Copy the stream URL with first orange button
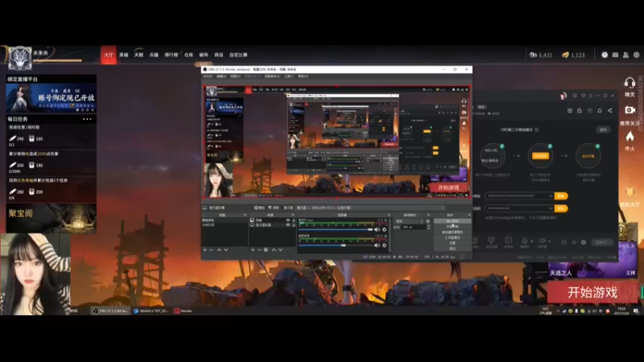The width and height of the screenshot is (644, 362). click(561, 195)
